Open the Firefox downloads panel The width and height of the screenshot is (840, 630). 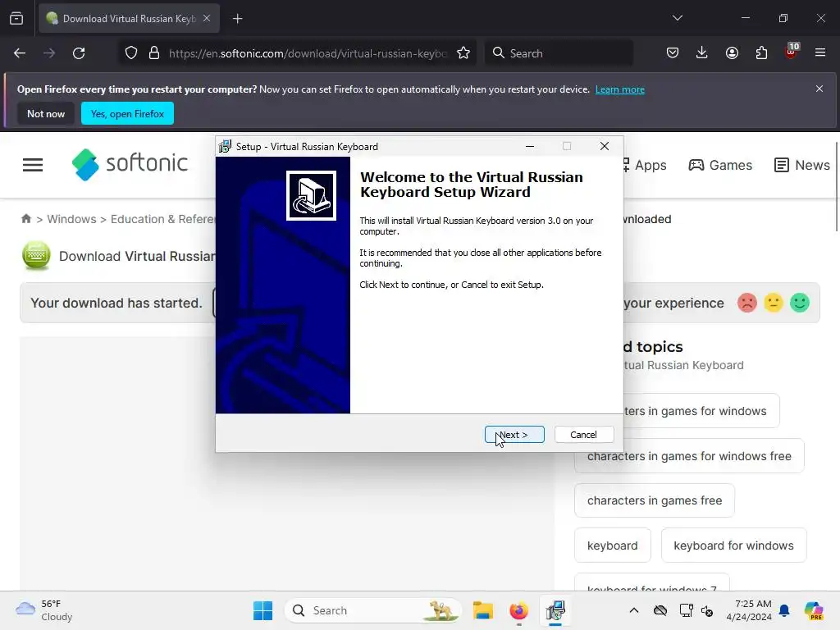point(702,53)
